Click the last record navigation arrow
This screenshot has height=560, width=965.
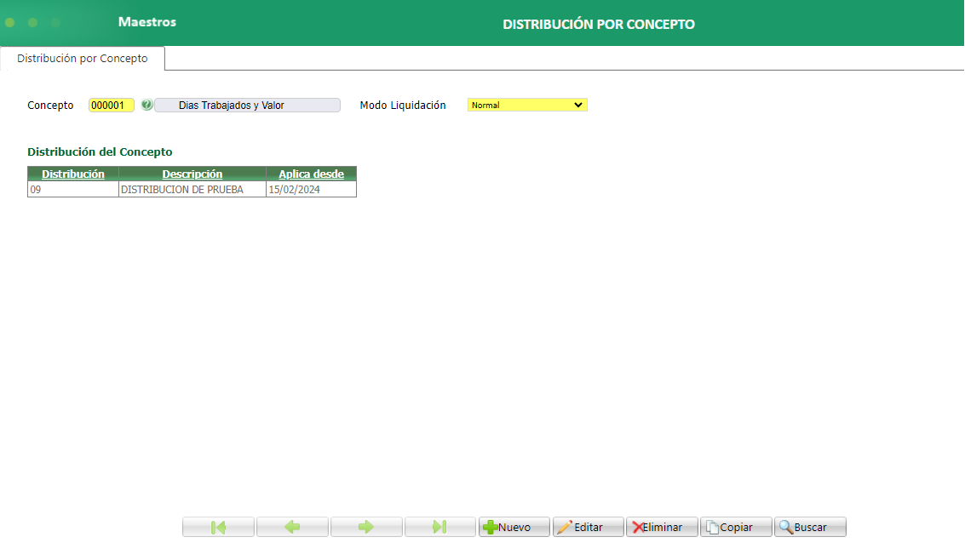(x=439, y=526)
